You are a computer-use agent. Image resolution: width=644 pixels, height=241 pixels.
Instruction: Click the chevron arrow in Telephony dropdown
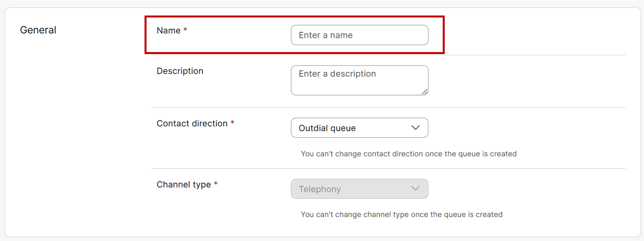coord(415,189)
